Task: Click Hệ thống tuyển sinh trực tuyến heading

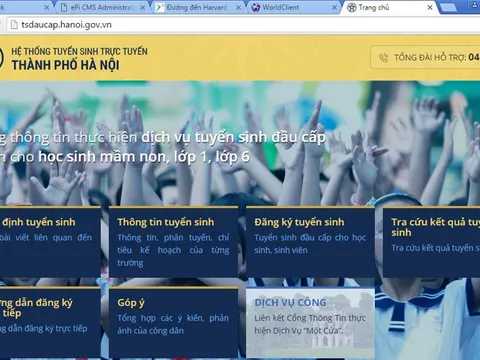Action: [79, 51]
